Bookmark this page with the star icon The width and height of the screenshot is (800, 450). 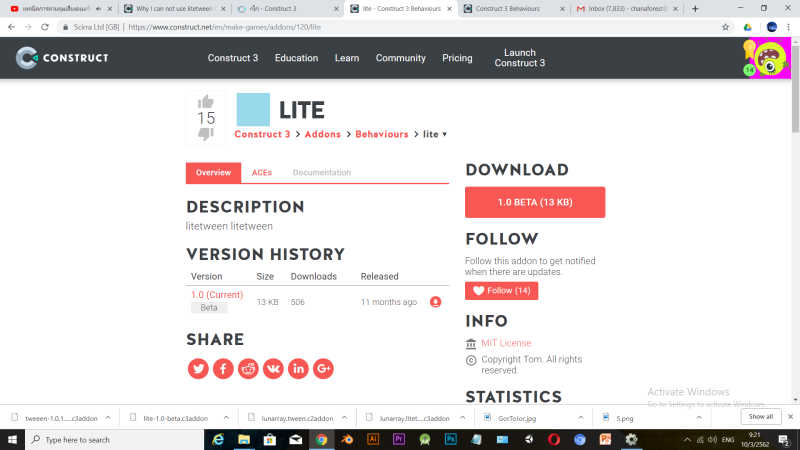point(725,27)
